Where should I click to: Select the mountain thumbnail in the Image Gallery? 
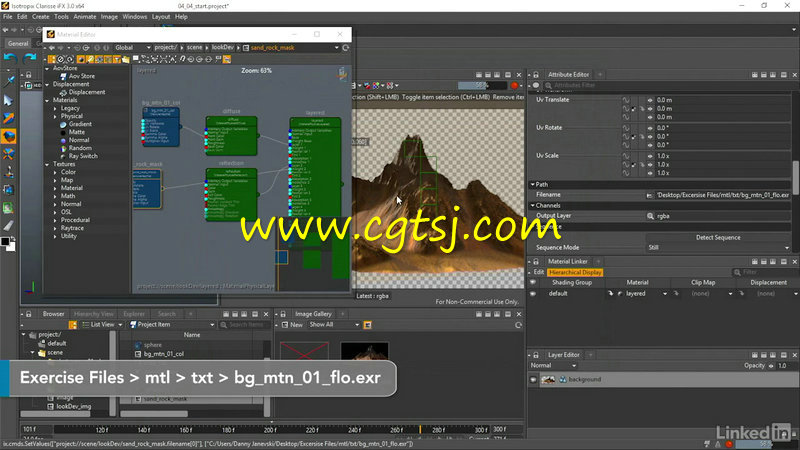coord(364,352)
